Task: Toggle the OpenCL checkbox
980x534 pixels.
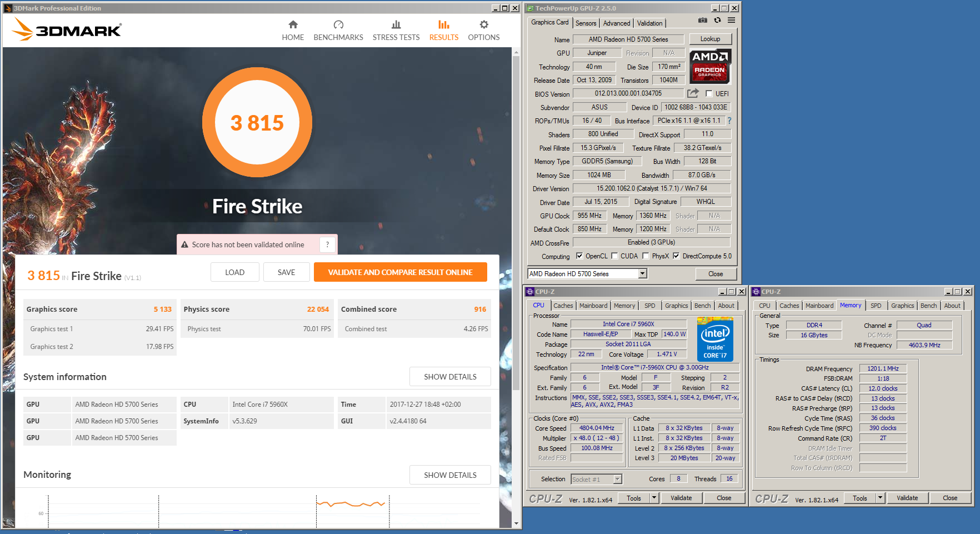Action: pos(579,256)
